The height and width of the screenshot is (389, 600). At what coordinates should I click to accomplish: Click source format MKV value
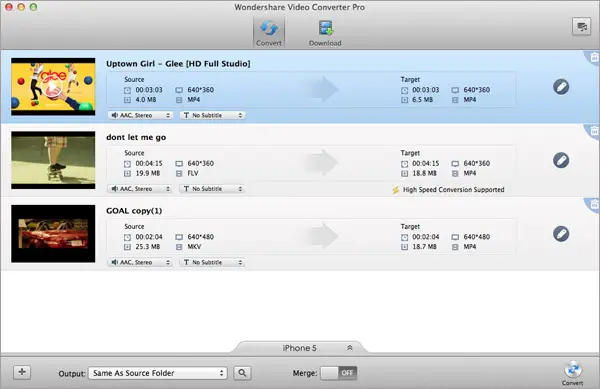tap(194, 247)
